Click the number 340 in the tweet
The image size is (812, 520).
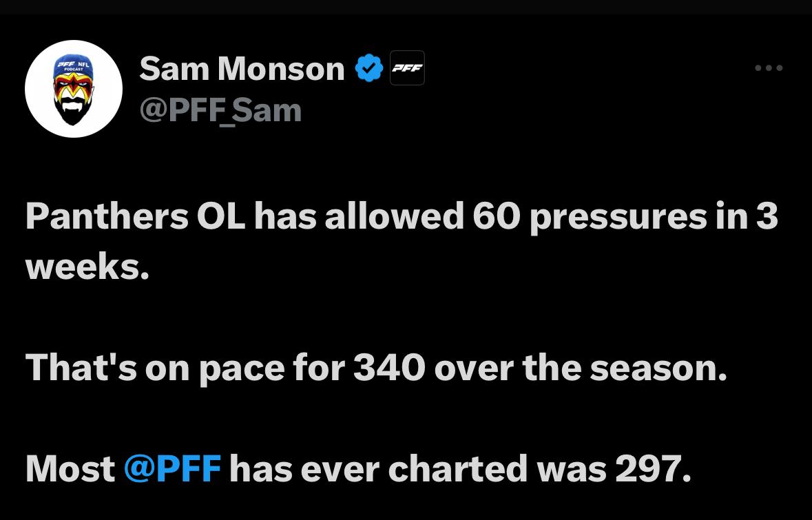(x=390, y=368)
